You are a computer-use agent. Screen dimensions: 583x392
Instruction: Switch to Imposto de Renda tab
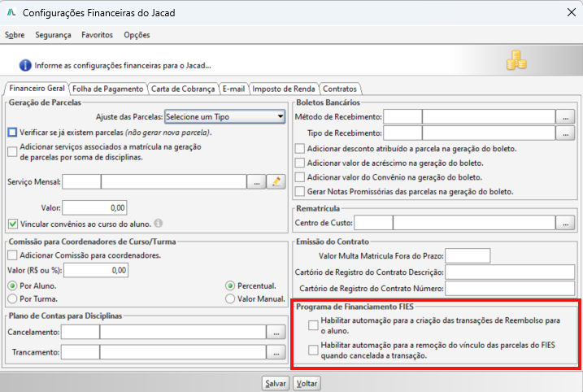pyautogui.click(x=284, y=89)
